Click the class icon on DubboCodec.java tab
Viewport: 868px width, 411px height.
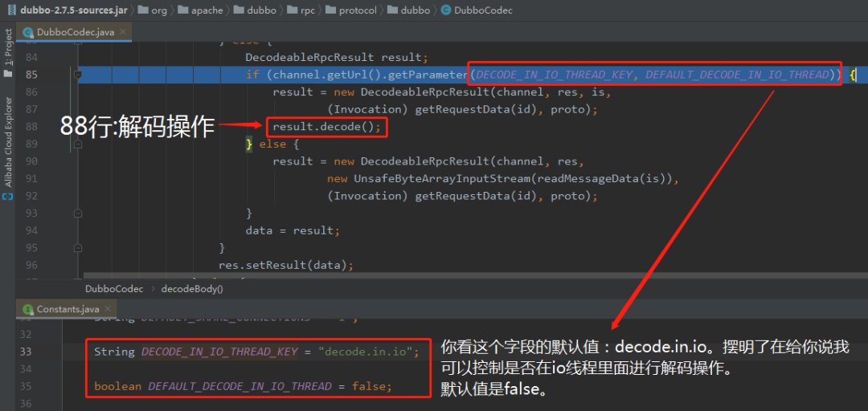(x=27, y=32)
